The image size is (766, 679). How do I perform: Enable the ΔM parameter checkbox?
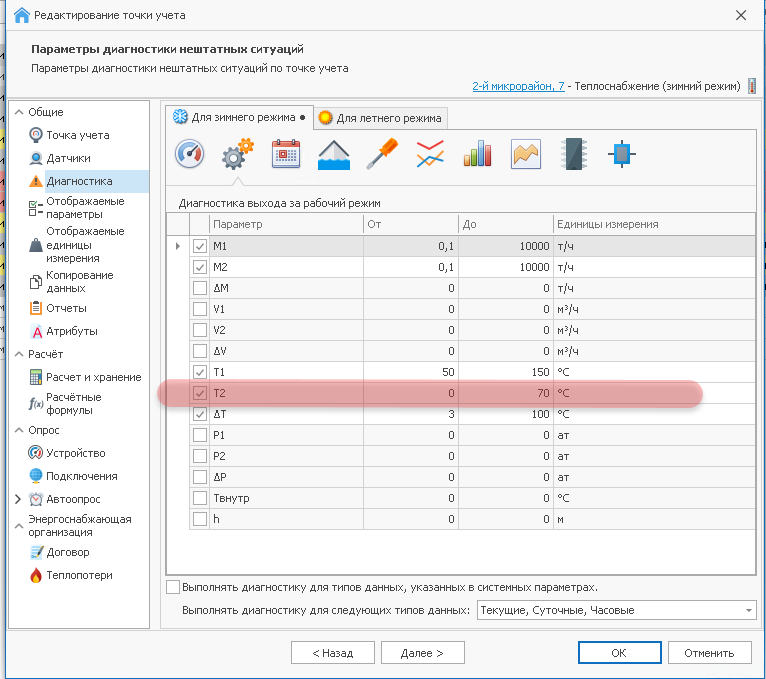(x=200, y=288)
